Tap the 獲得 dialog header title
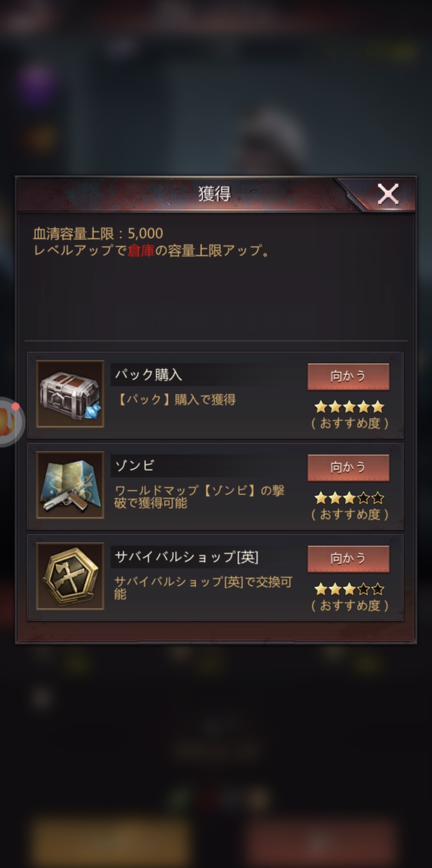432x868 pixels. click(215, 194)
